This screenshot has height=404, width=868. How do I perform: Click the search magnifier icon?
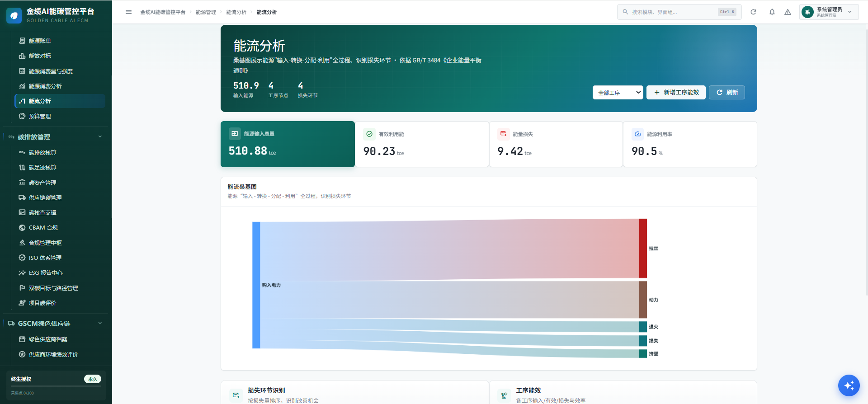coord(625,12)
